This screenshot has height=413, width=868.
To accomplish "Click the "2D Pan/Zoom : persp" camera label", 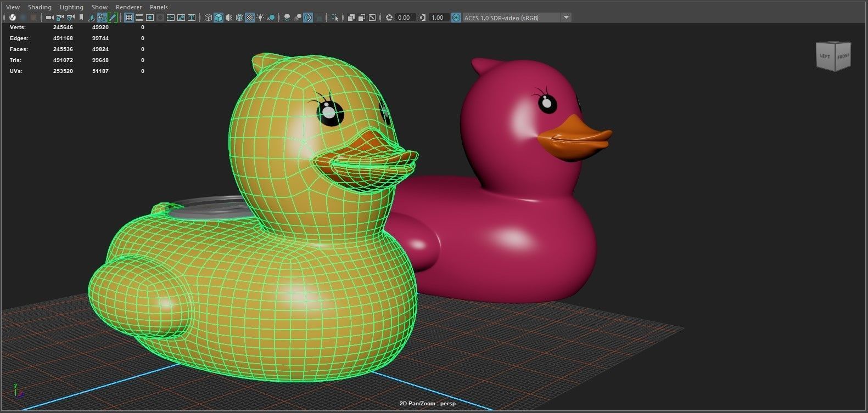I will pyautogui.click(x=428, y=404).
